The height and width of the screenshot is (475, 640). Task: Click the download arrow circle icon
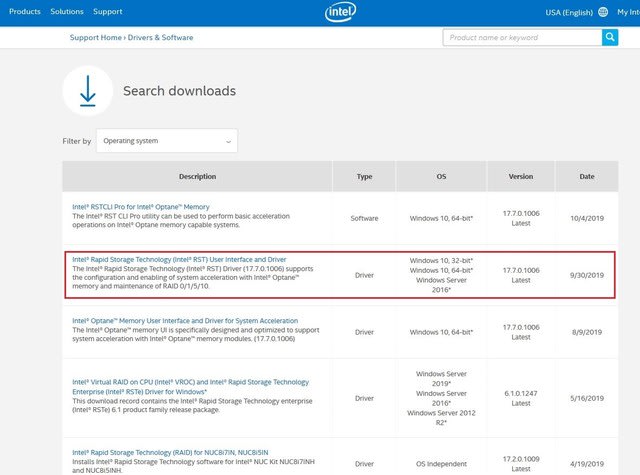click(x=88, y=91)
